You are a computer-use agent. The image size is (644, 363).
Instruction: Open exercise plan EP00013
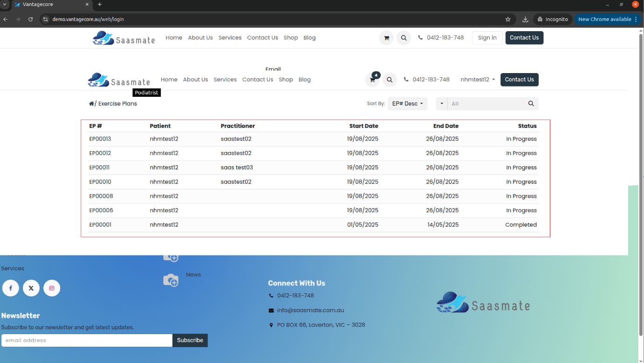pos(100,139)
